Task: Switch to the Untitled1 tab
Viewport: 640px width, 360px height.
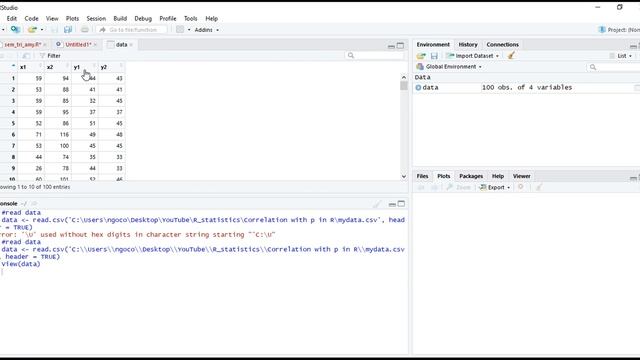Action: pos(78,44)
